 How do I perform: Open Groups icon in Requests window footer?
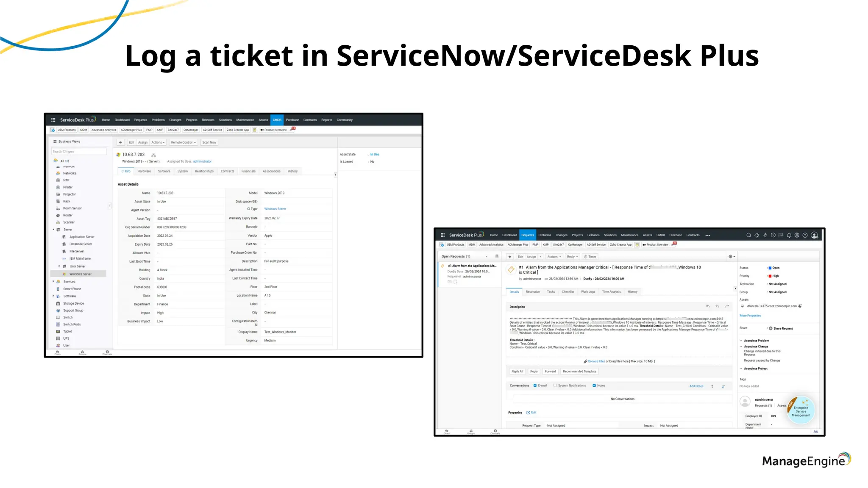(471, 432)
